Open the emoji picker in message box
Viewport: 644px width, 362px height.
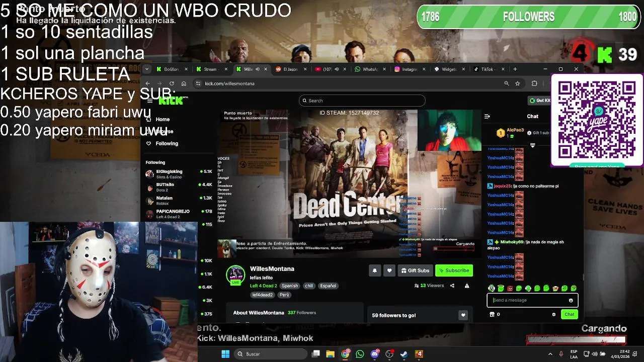click(571, 300)
